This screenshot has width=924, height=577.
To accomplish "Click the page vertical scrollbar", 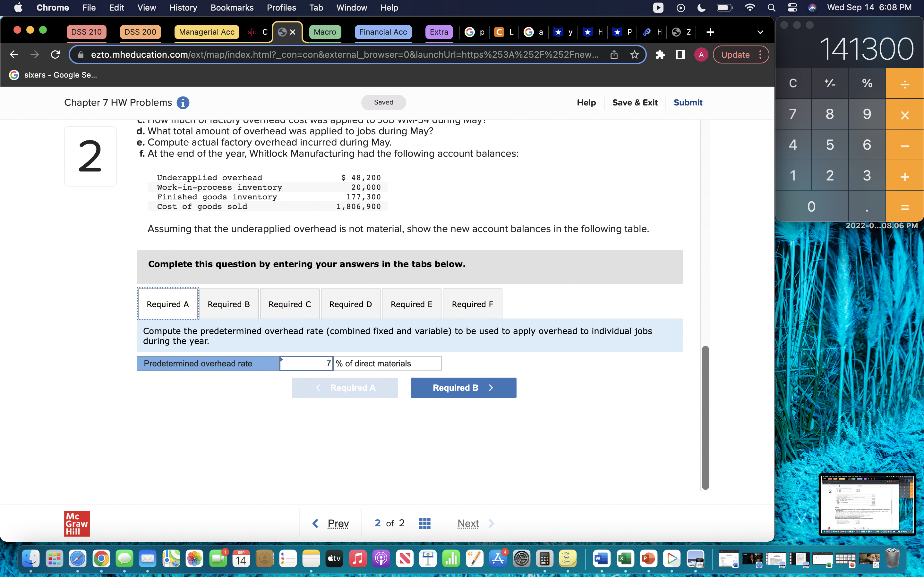I will pyautogui.click(x=705, y=418).
